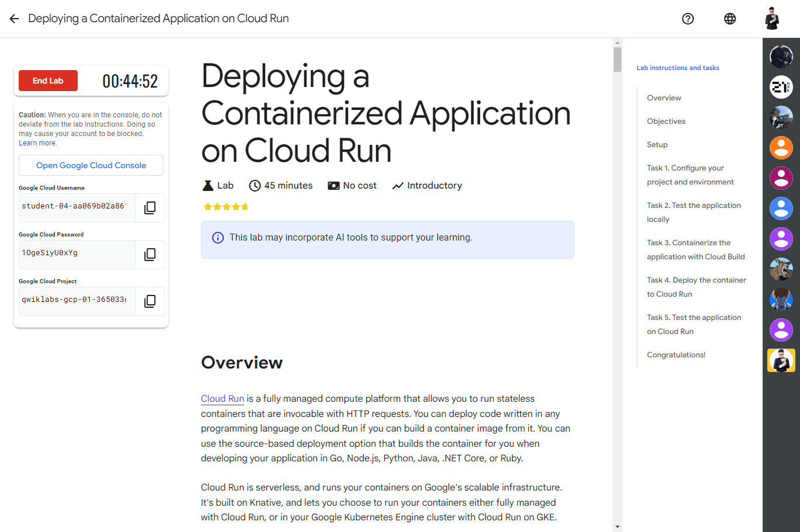Jump to the Overview section
This screenshot has height=532, width=800.
click(664, 98)
